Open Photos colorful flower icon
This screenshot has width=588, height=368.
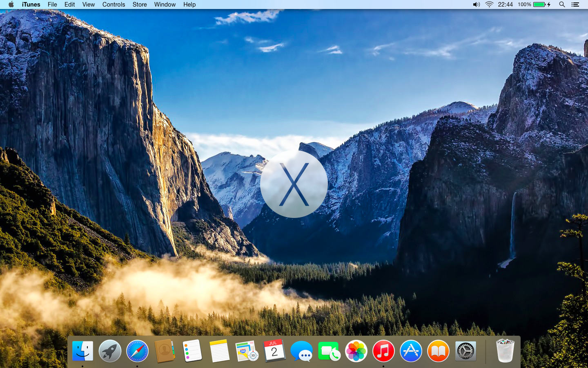(x=356, y=351)
